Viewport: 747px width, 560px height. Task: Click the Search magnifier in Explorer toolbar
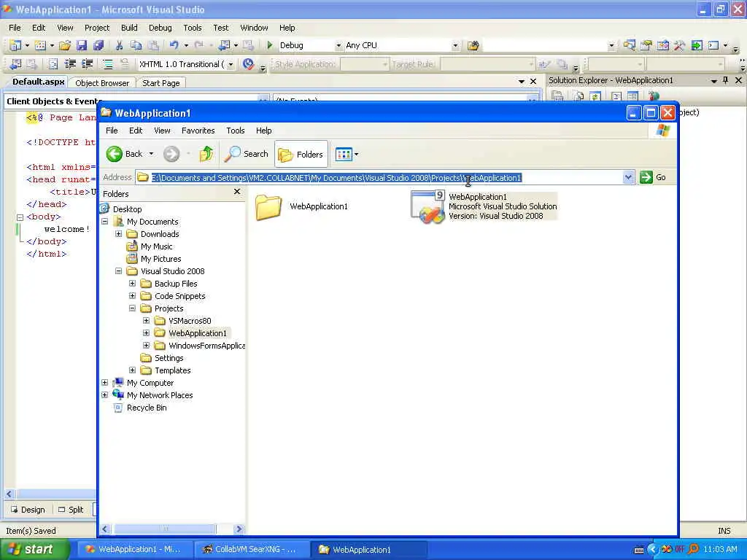[x=247, y=154]
